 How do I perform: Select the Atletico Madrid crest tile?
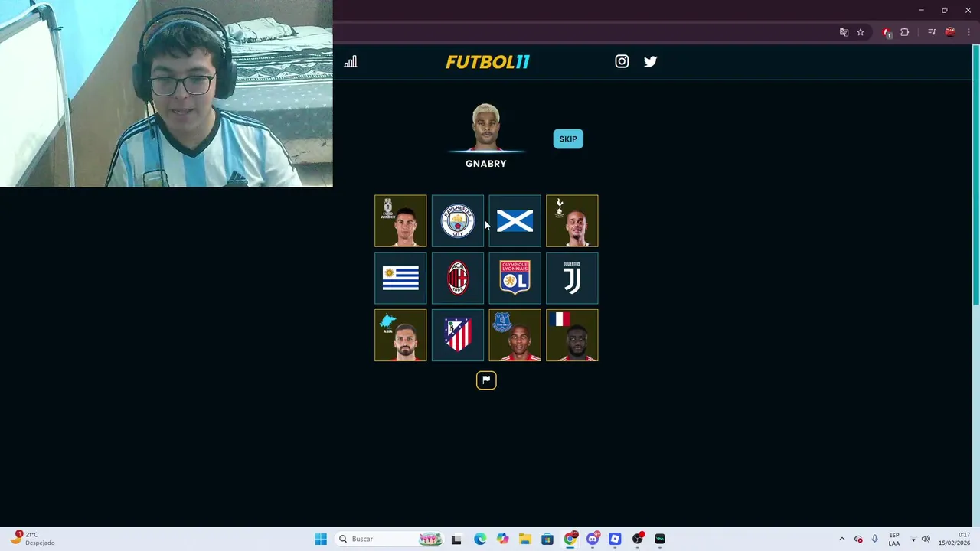[458, 335]
